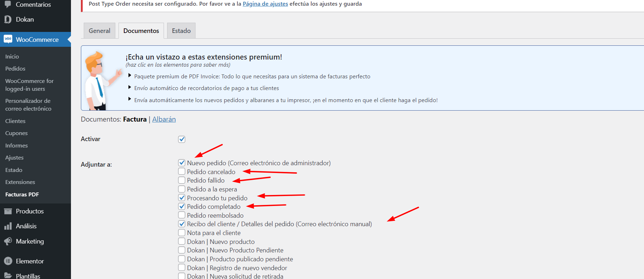Open the Página de ajustes link
This screenshot has height=279, width=644.
click(x=265, y=4)
